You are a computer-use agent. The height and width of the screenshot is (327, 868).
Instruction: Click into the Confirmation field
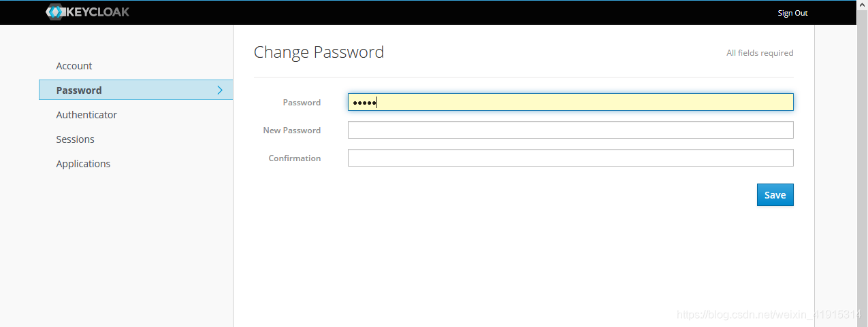570,158
